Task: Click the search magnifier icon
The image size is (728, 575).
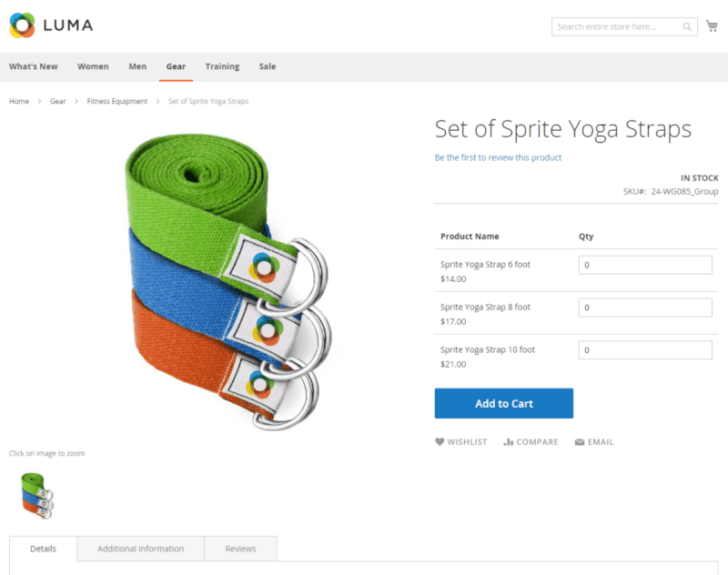Action: [687, 26]
